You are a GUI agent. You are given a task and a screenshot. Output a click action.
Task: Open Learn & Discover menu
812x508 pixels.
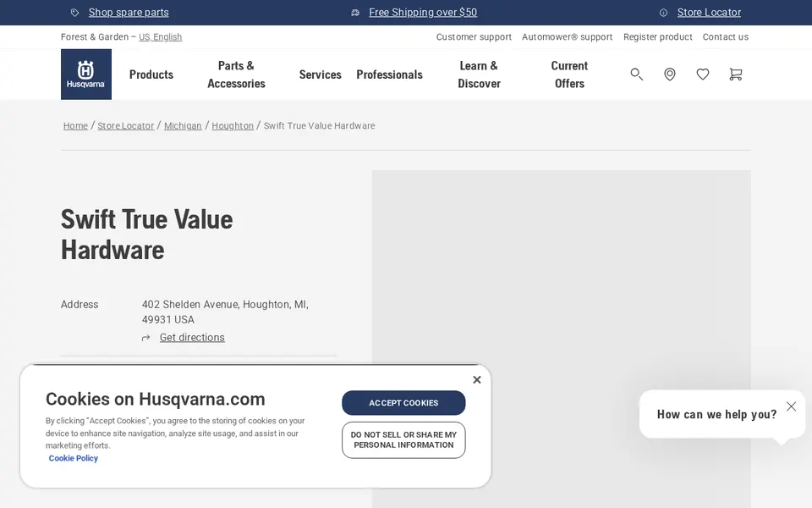[479, 75]
